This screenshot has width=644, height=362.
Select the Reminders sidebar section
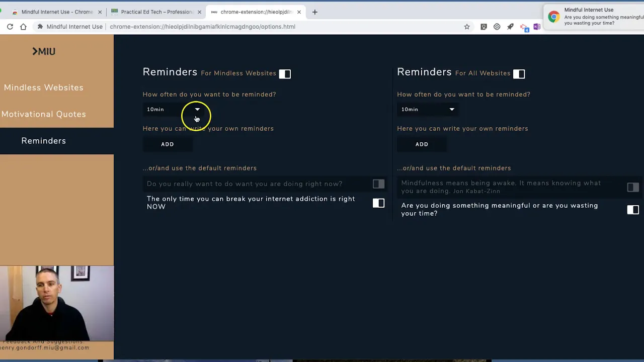tap(44, 141)
